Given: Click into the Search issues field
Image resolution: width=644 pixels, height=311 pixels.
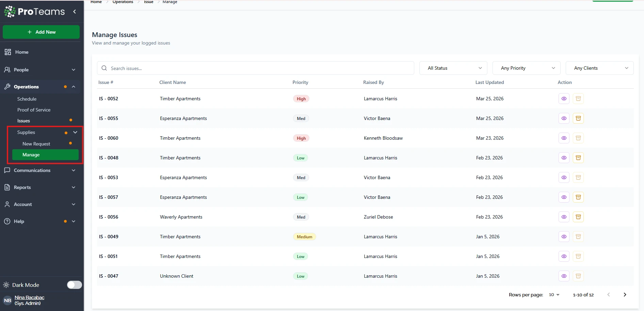Looking at the screenshot, I should 255,68.
